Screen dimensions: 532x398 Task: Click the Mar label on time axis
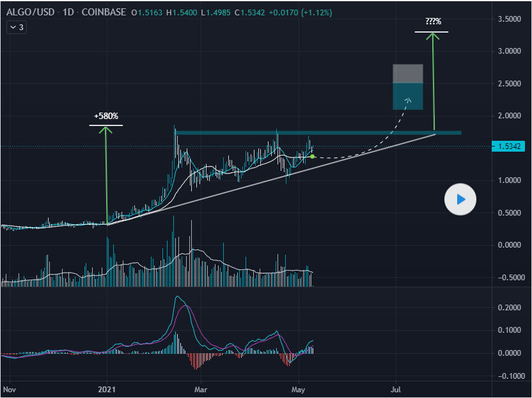(x=201, y=388)
